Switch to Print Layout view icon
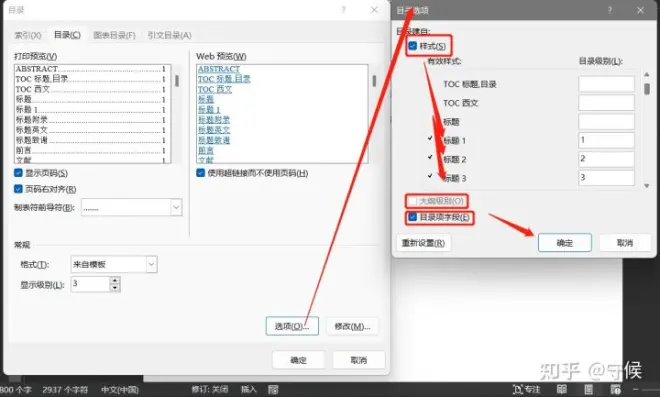660x397 pixels. coord(588,389)
